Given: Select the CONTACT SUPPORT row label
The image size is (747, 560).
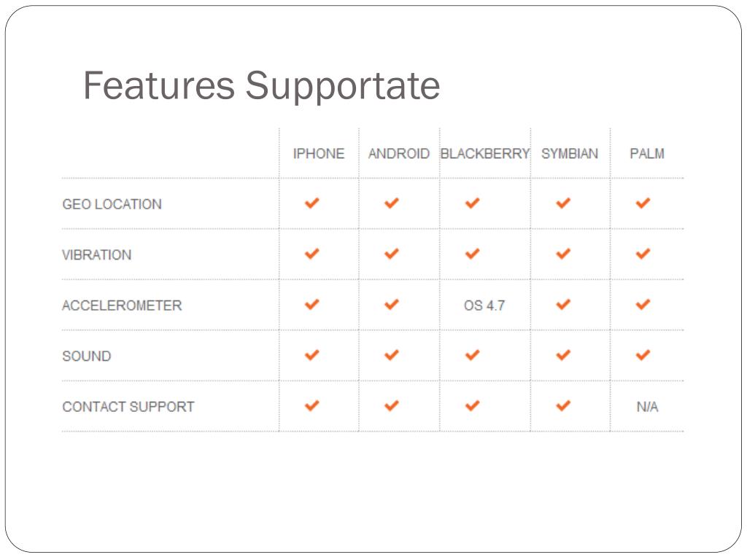Looking at the screenshot, I should coord(128,407).
